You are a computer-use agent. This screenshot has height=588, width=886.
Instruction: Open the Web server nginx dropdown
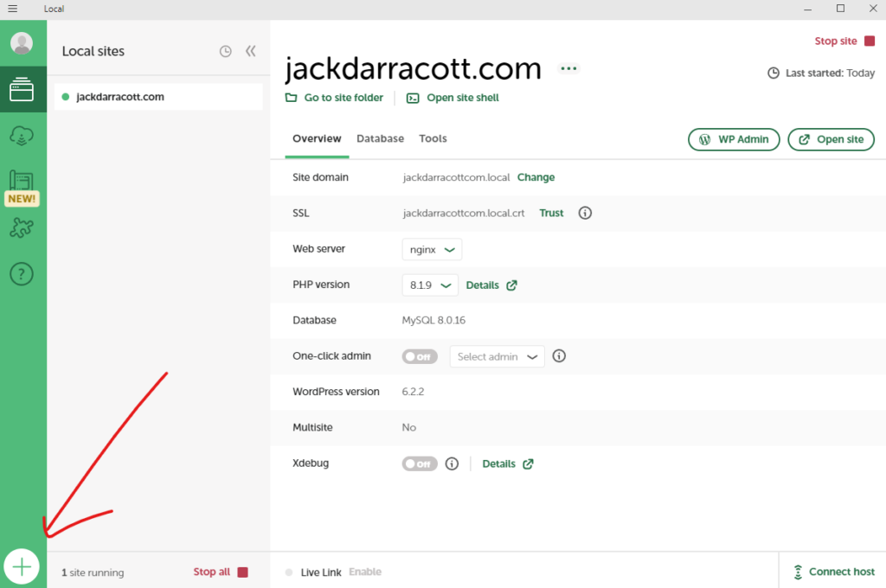coord(432,250)
